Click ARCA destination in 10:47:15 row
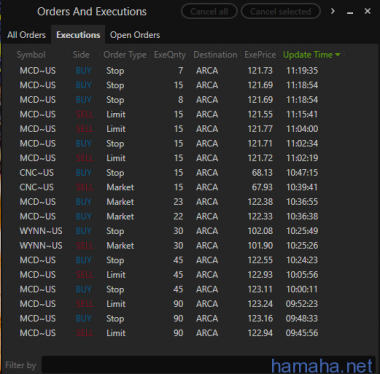 [207, 173]
